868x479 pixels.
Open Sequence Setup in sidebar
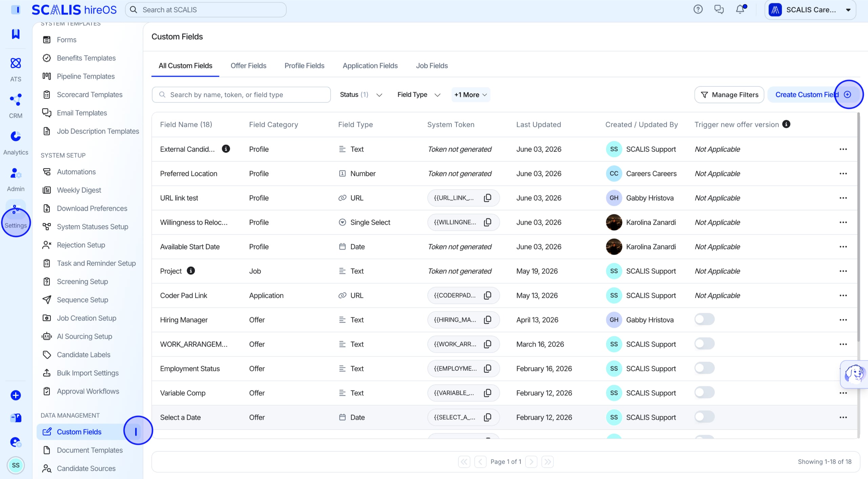click(82, 300)
